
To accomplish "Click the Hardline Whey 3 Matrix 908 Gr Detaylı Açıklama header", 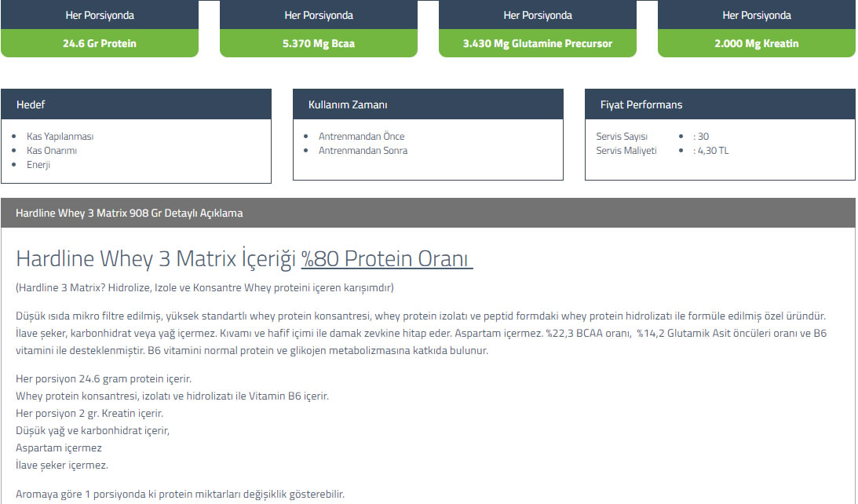I will pos(428,213).
